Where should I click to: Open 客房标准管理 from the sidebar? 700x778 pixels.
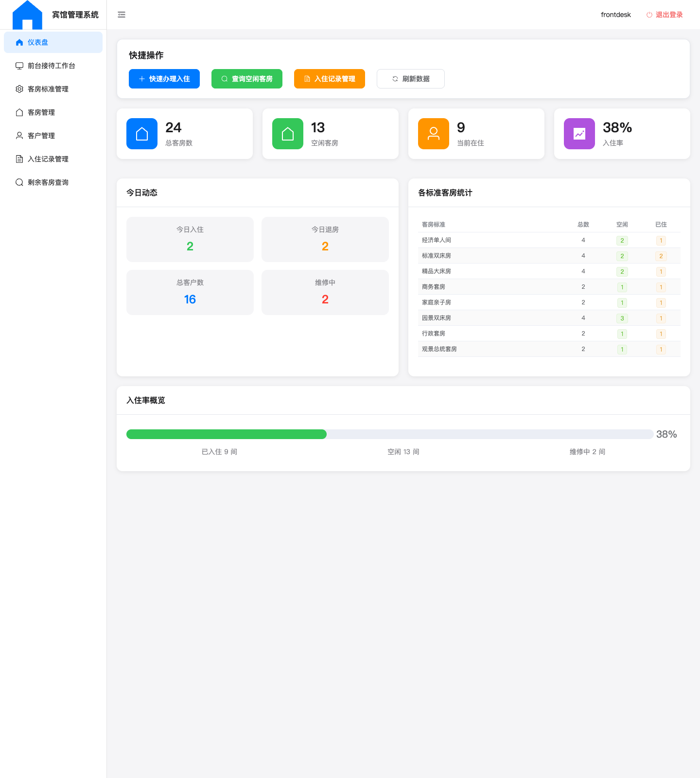click(x=53, y=89)
